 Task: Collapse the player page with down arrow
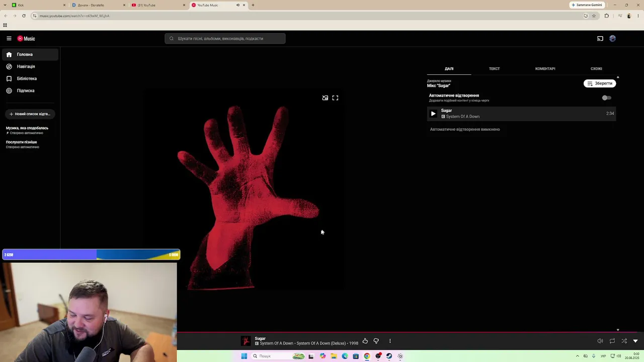635,341
